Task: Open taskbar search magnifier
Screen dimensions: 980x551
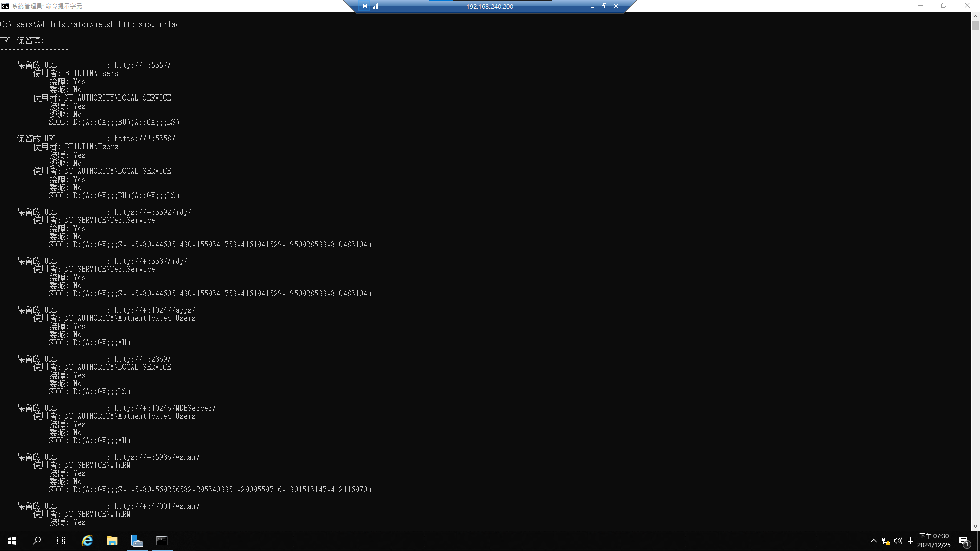Action: click(37, 541)
